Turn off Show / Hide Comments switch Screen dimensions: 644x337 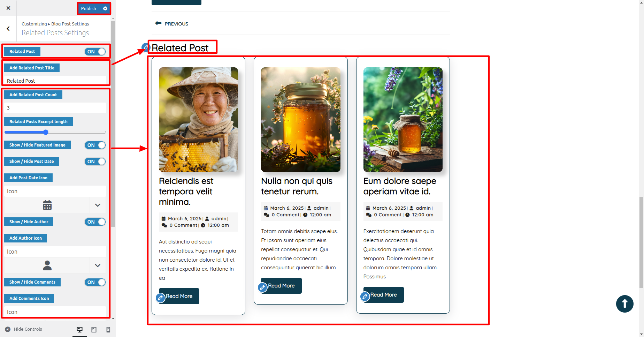95,282
